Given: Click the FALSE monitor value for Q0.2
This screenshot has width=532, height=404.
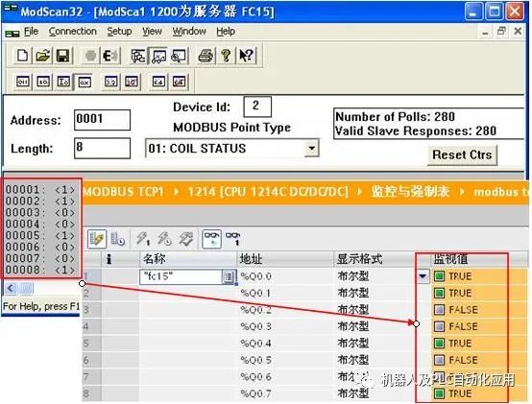Looking at the screenshot, I should click(x=463, y=310).
